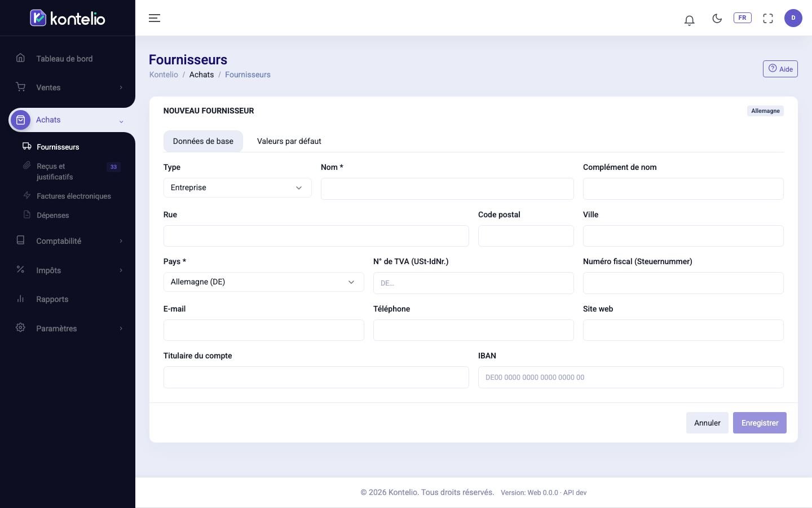Enter fullscreen mode via the expand icon
The height and width of the screenshot is (508, 812).
coord(768,18)
